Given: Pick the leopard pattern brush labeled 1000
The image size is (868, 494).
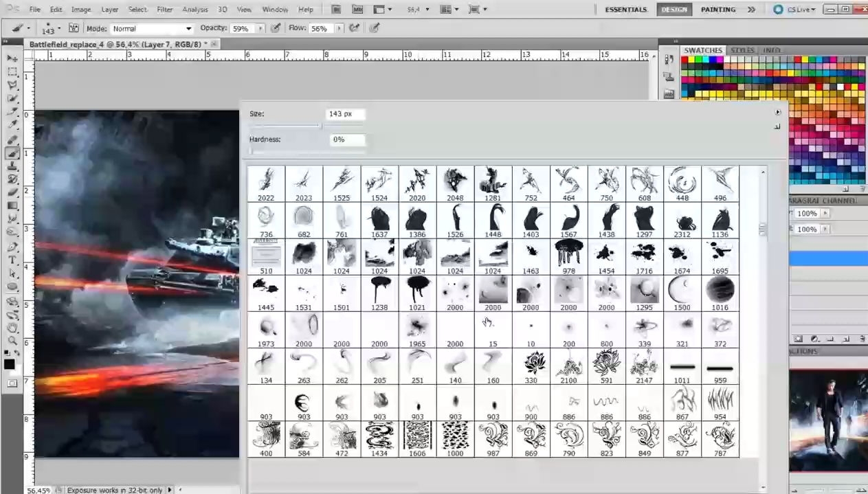Looking at the screenshot, I should pyautogui.click(x=455, y=439).
